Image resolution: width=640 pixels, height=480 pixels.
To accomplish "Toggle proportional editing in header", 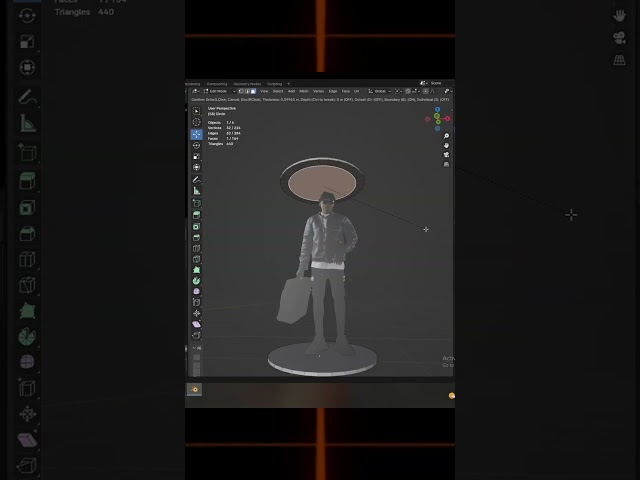I will (x=426, y=91).
